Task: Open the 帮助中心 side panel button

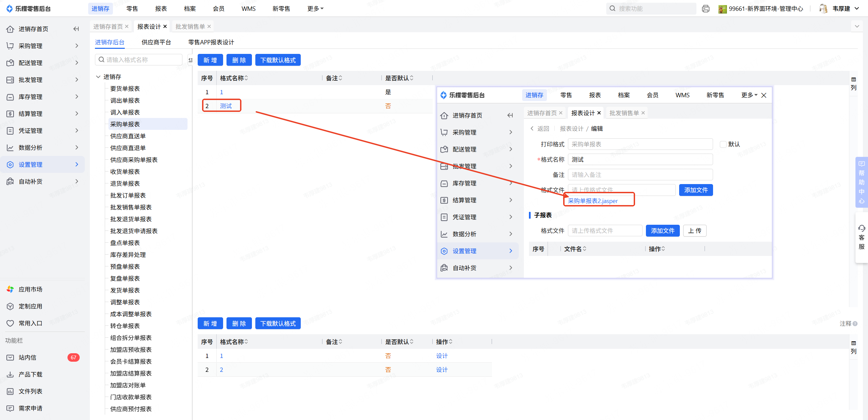Action: [862, 182]
